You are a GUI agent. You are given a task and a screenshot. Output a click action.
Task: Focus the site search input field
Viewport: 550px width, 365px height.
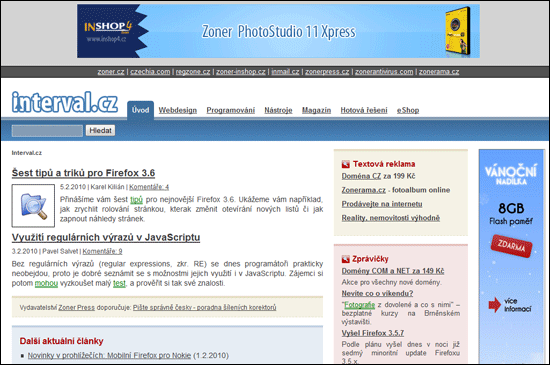click(47, 131)
